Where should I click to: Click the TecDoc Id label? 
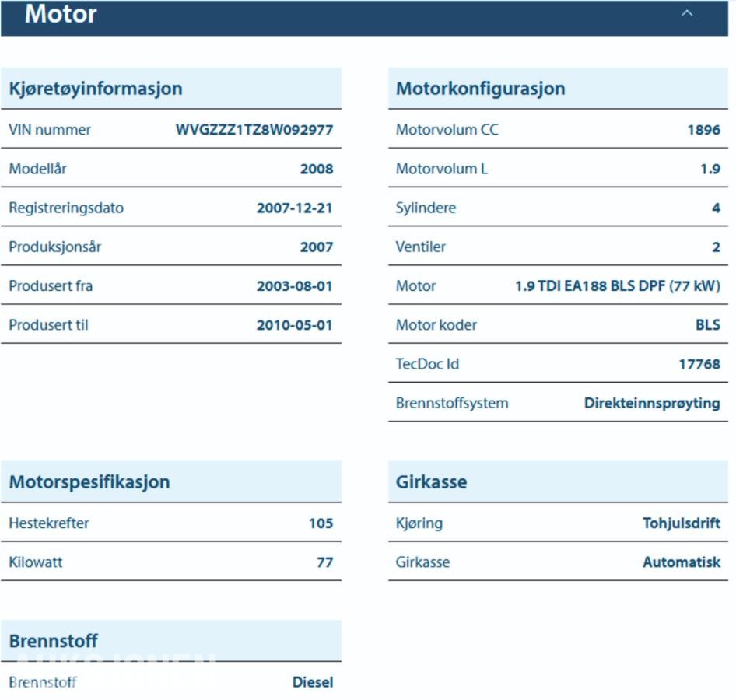click(x=427, y=363)
